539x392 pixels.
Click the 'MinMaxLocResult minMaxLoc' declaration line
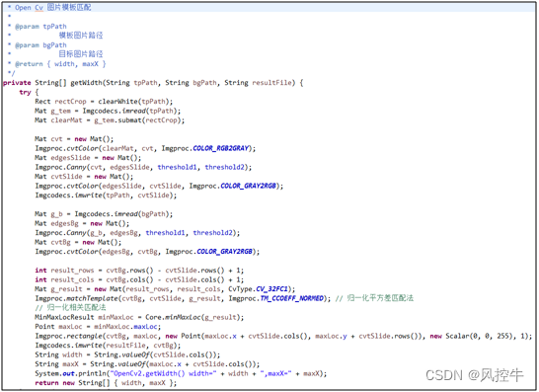139,317
